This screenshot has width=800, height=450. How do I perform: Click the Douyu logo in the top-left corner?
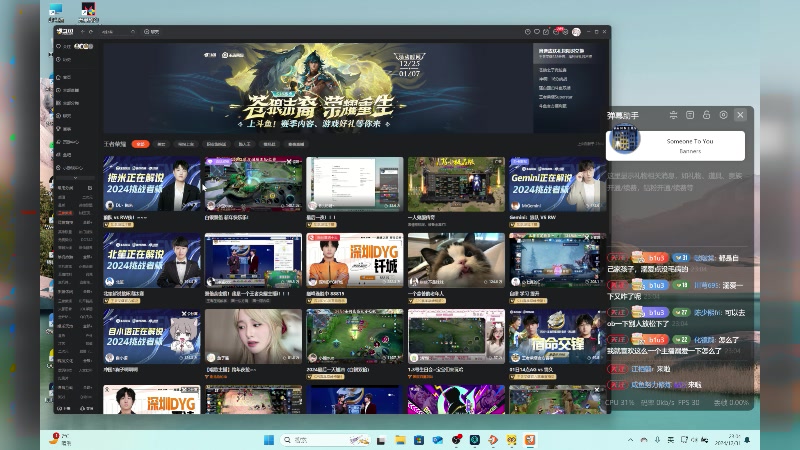tap(65, 32)
